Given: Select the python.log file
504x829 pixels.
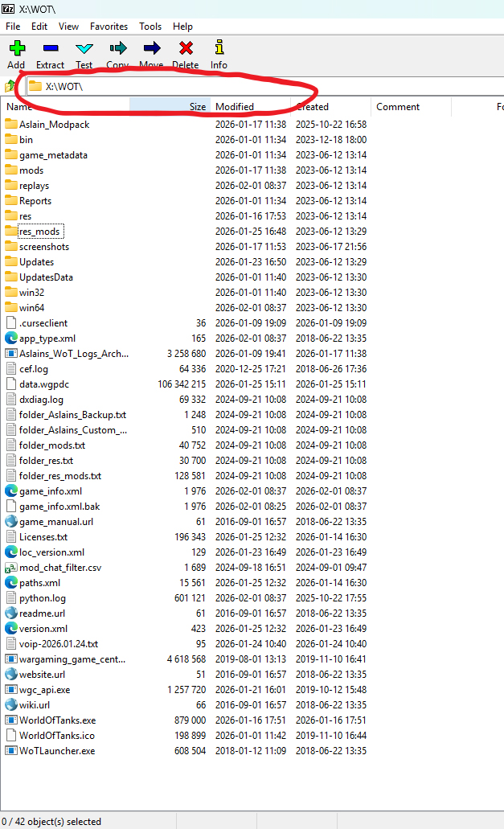Looking at the screenshot, I should [43, 598].
